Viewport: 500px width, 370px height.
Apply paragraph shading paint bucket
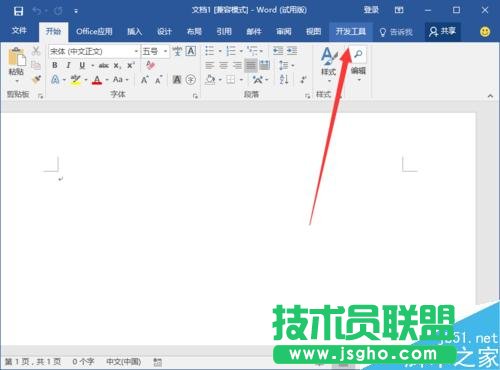tap(210, 80)
